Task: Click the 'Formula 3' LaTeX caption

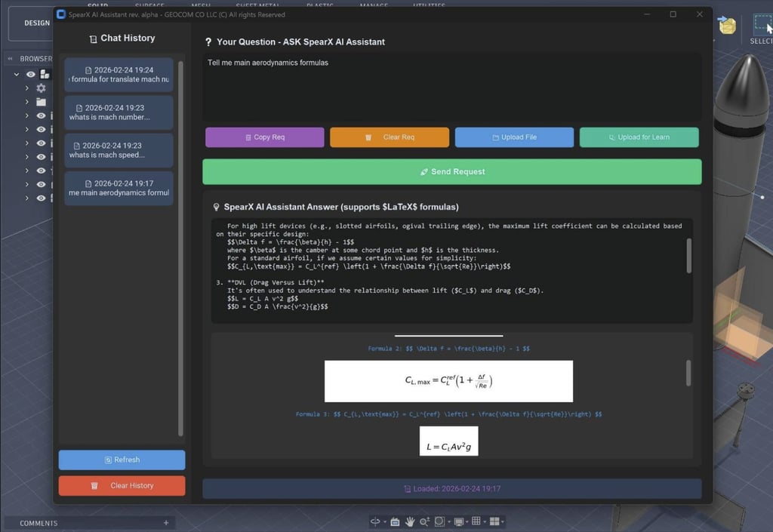Action: coord(448,414)
